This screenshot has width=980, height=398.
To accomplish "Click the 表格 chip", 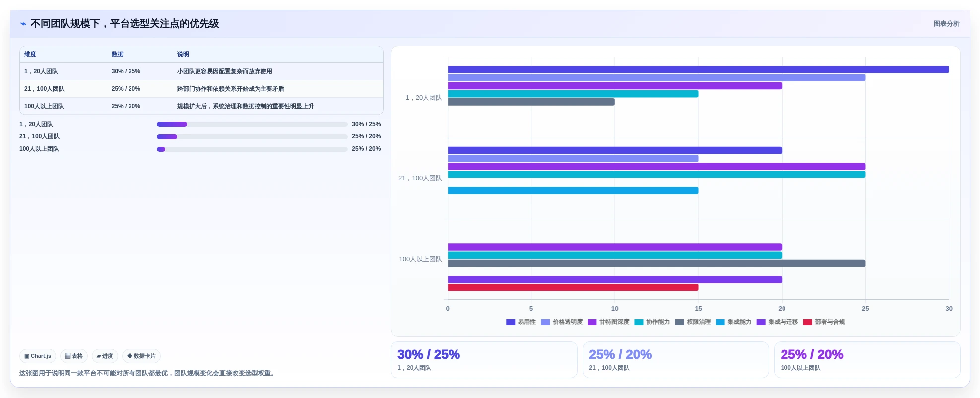I will tap(74, 356).
